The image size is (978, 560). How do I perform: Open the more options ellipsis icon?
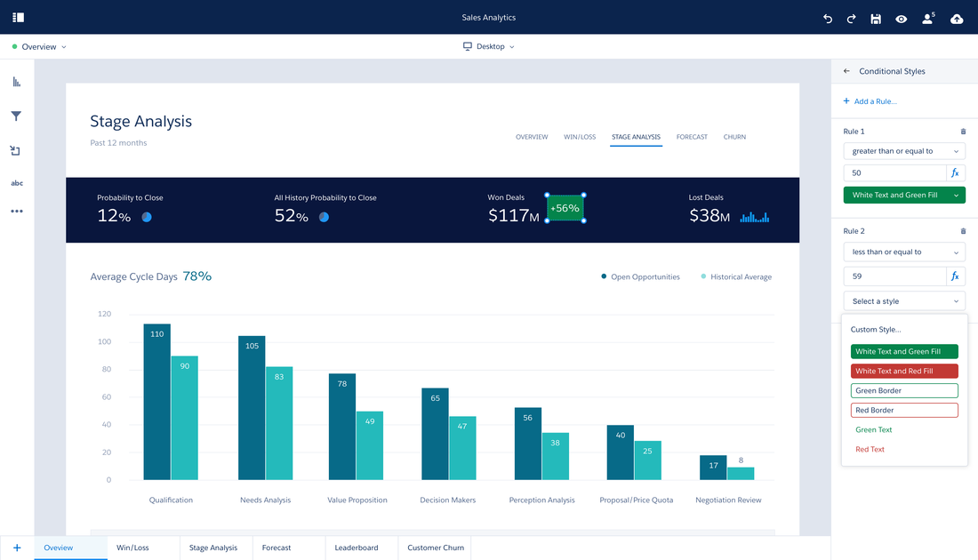[17, 212]
